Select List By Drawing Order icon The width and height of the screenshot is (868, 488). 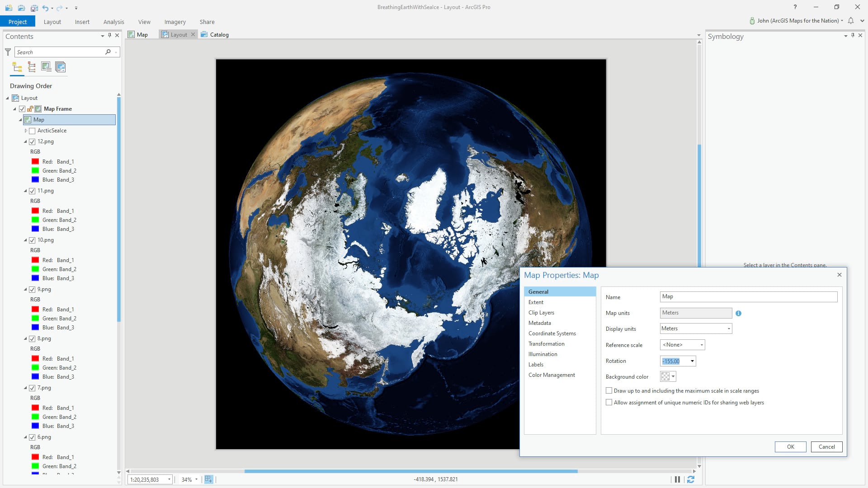click(17, 67)
